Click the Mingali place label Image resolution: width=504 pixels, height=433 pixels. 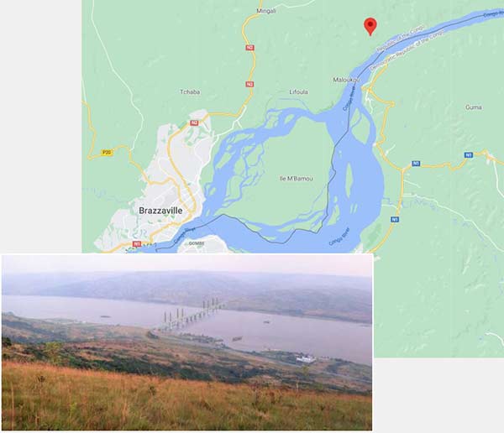[x=266, y=11]
